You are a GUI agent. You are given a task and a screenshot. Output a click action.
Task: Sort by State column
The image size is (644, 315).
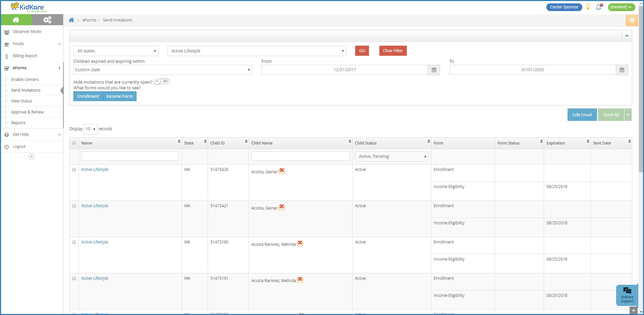coord(205,142)
